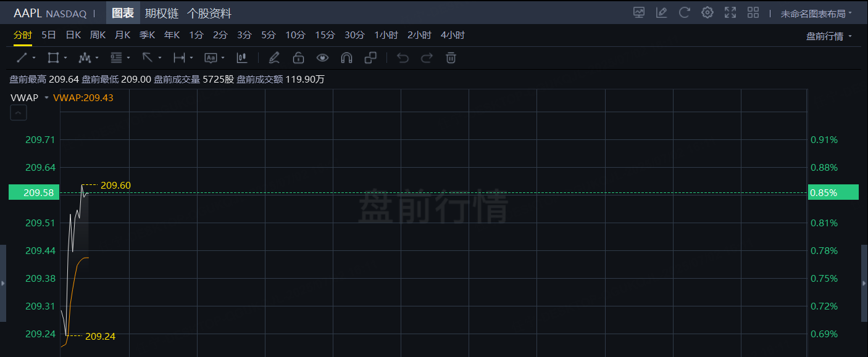
Task: Choose the 2小时 interval
Action: tap(420, 35)
